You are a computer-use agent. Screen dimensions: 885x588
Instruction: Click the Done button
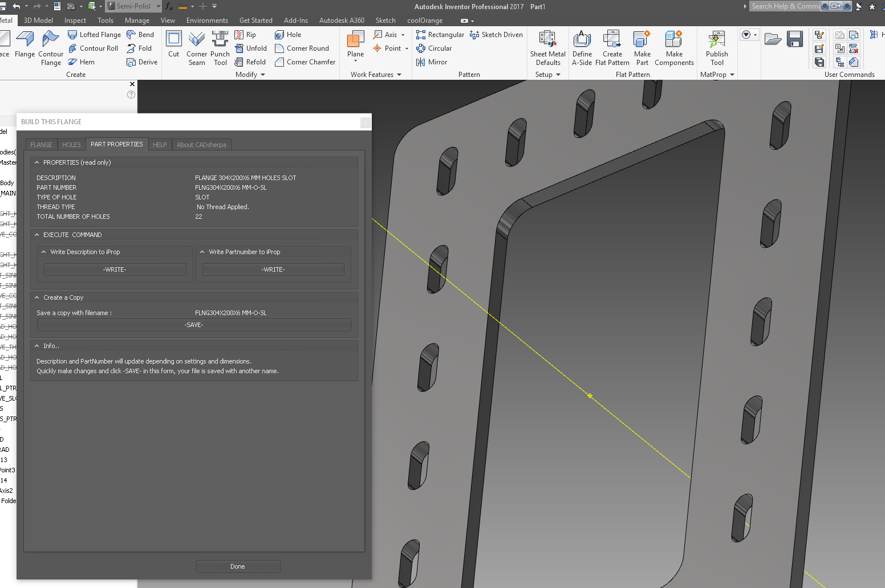(238, 566)
